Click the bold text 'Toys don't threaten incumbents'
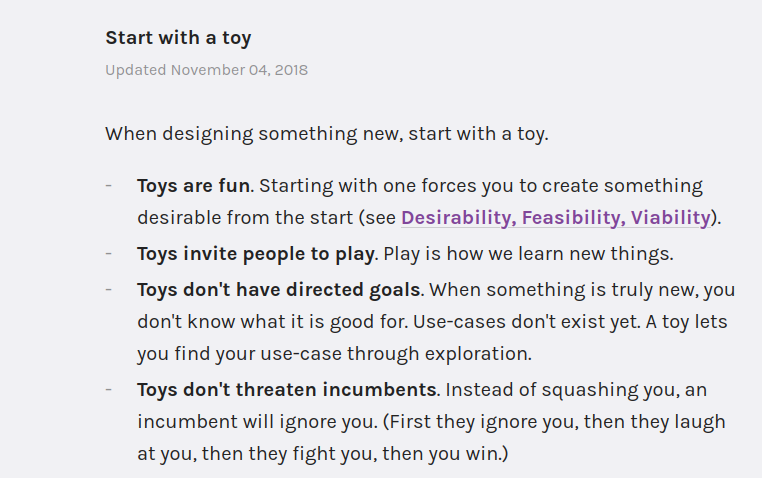This screenshot has width=762, height=478. (286, 390)
